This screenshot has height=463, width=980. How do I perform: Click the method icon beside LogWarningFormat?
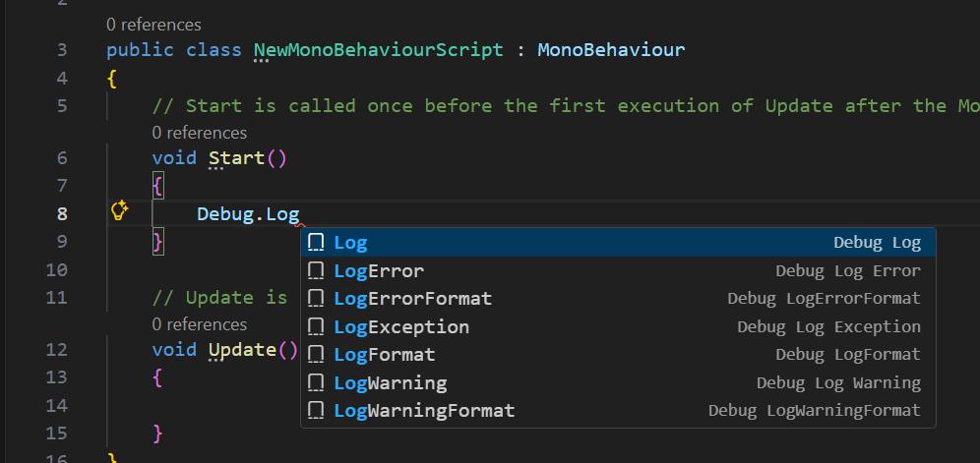click(x=316, y=410)
